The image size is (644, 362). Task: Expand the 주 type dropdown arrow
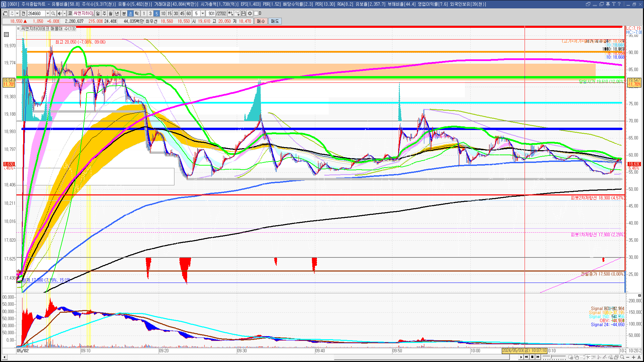tap(17, 13)
